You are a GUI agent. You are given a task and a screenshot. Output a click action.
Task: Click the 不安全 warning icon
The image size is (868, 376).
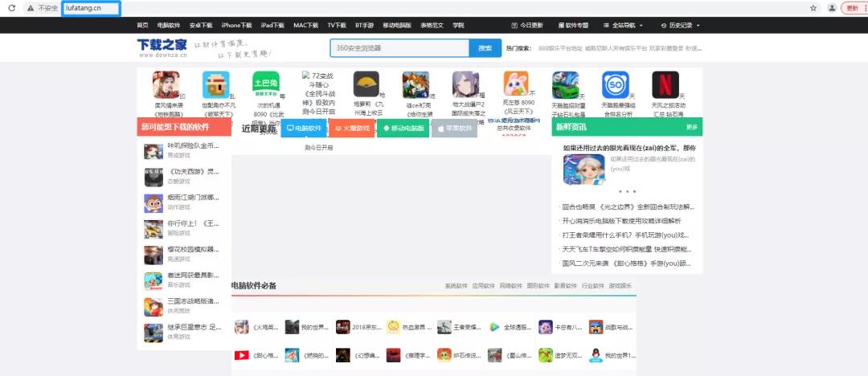31,8
